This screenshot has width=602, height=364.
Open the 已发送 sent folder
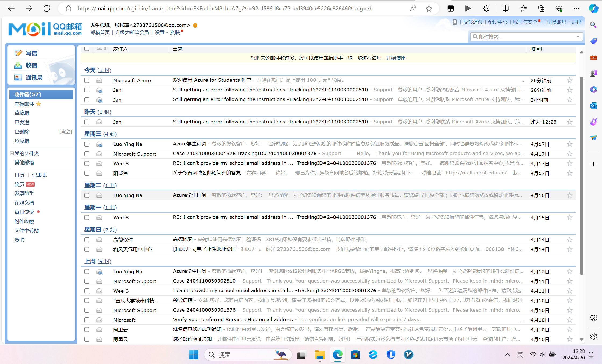[22, 122]
